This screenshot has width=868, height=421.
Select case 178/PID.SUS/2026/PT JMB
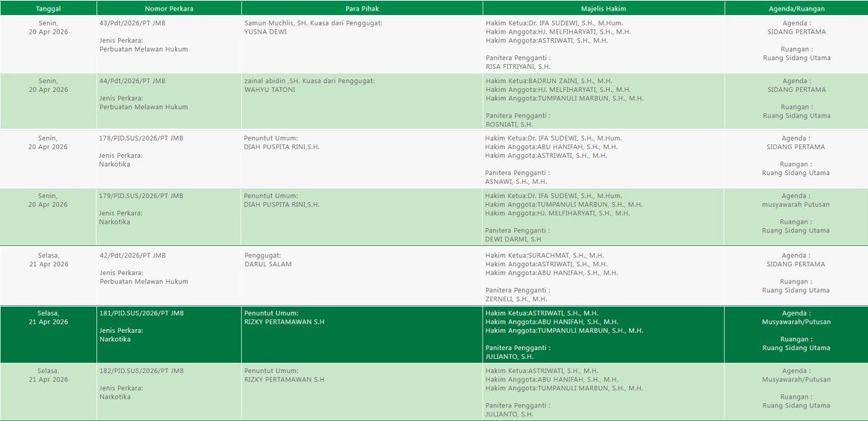[x=141, y=138]
